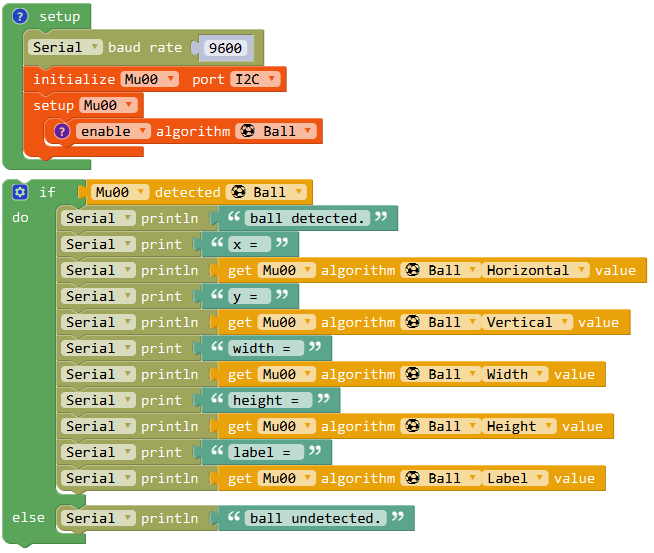Open Ball algorithm dropdown in Height get block
The width and height of the screenshot is (654, 553).
pos(441,426)
